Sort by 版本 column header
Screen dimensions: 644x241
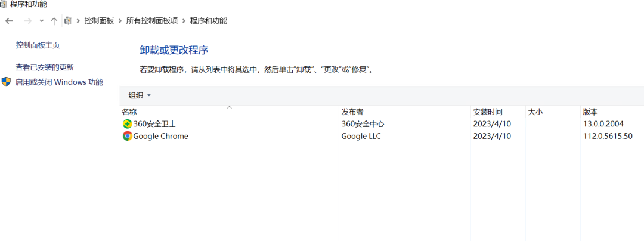click(590, 112)
